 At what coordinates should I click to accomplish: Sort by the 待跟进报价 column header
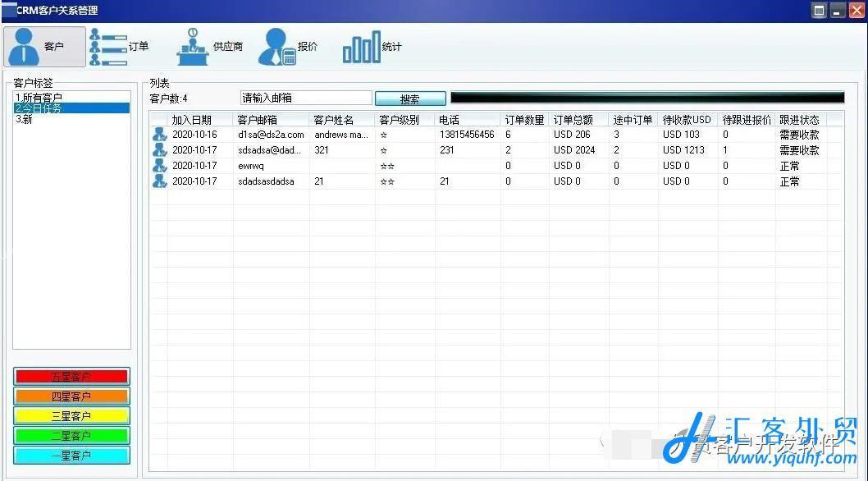(747, 120)
